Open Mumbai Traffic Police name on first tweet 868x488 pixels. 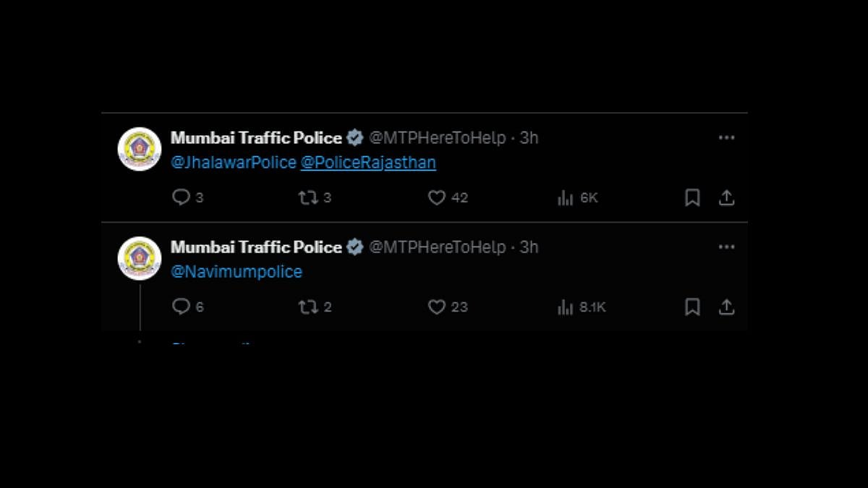click(256, 137)
